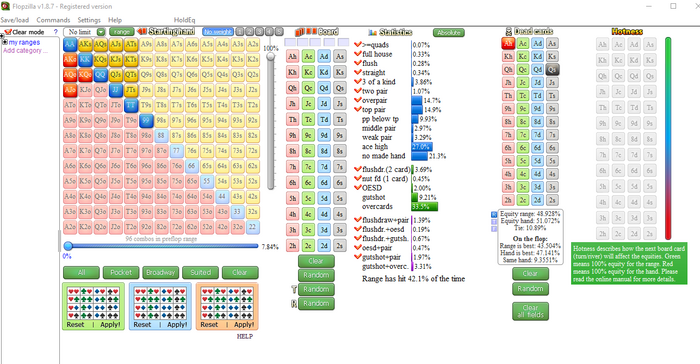The width and height of the screenshot is (700, 364).
Task: Toggle JTs in the starting hand matrix
Action: [x=131, y=90]
